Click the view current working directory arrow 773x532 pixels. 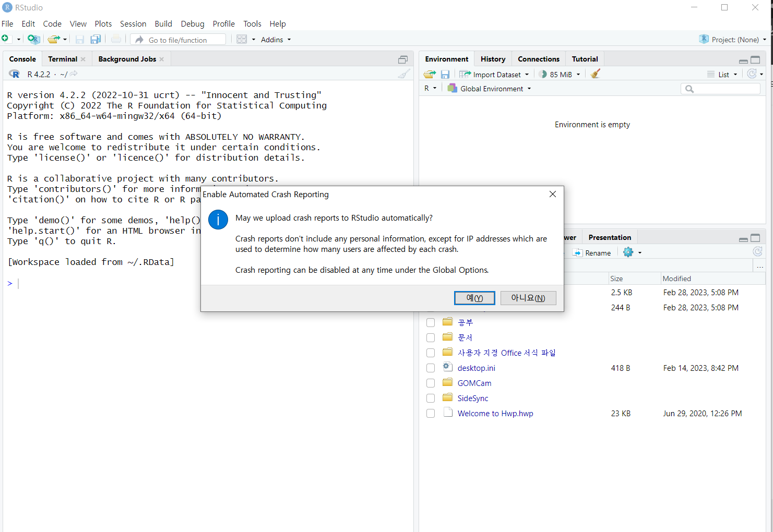click(x=74, y=74)
